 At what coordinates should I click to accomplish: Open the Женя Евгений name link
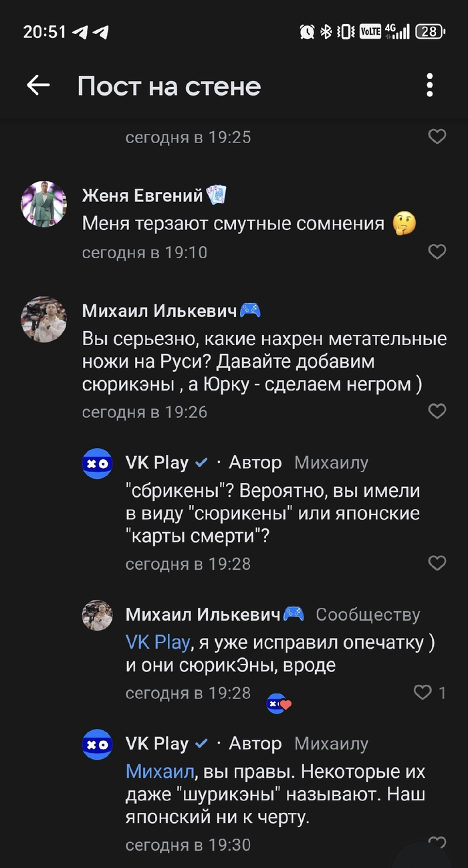(x=142, y=195)
